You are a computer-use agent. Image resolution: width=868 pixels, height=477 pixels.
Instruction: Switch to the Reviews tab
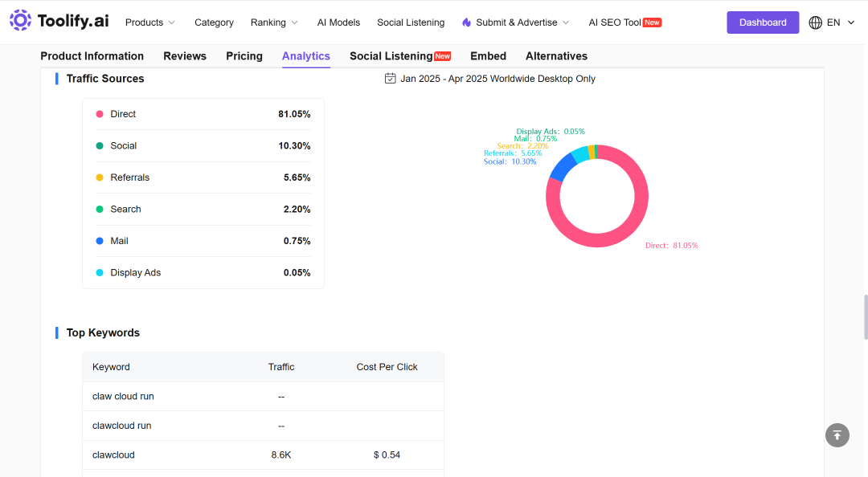185,56
